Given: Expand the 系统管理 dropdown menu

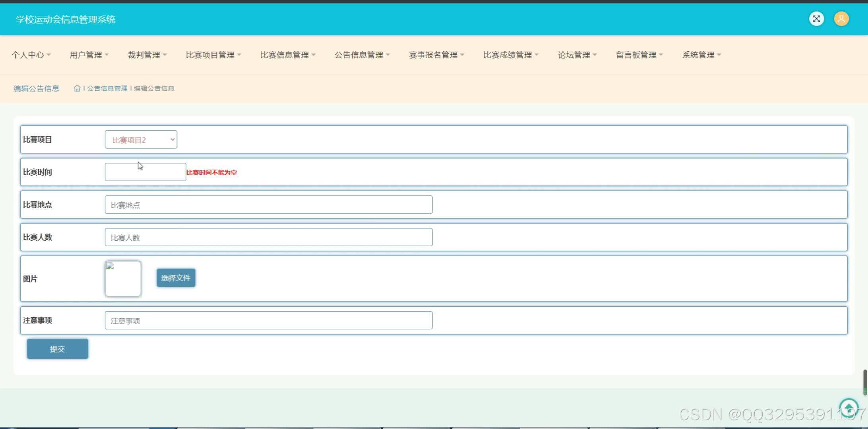Looking at the screenshot, I should tap(701, 55).
